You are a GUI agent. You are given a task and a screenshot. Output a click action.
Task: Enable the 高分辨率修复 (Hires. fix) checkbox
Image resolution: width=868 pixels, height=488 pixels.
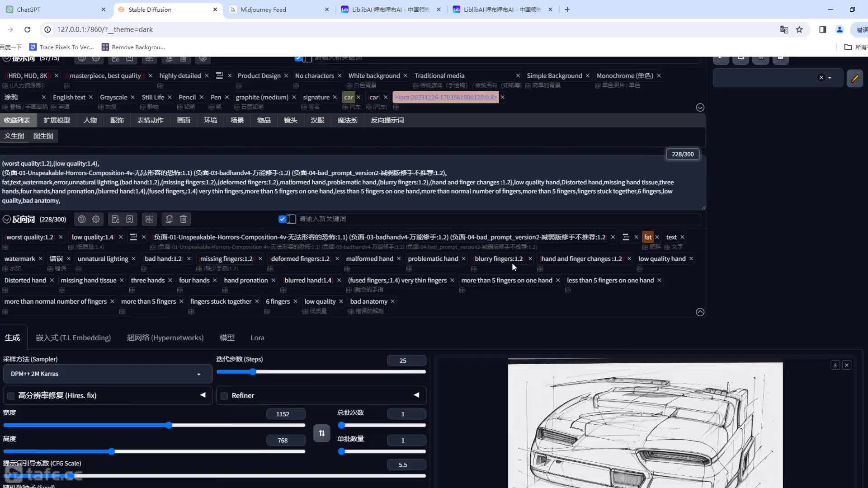pos(11,396)
